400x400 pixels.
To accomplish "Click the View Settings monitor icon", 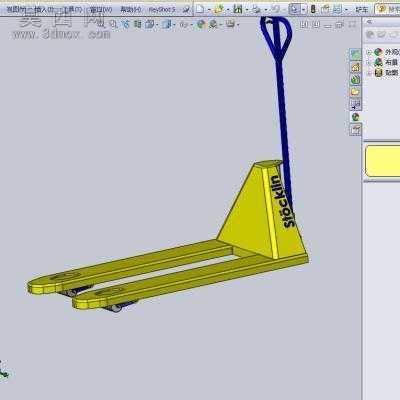I will [230, 24].
